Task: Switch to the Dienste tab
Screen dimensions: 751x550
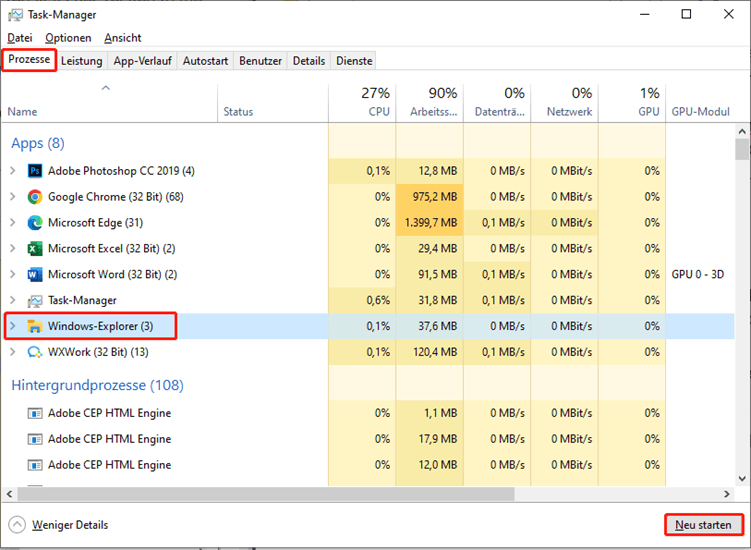Action: pyautogui.click(x=354, y=61)
